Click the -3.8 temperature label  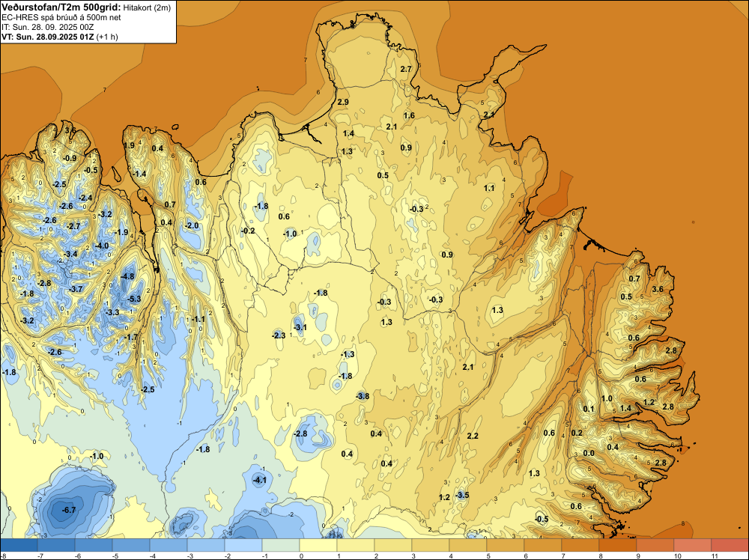pyautogui.click(x=363, y=396)
